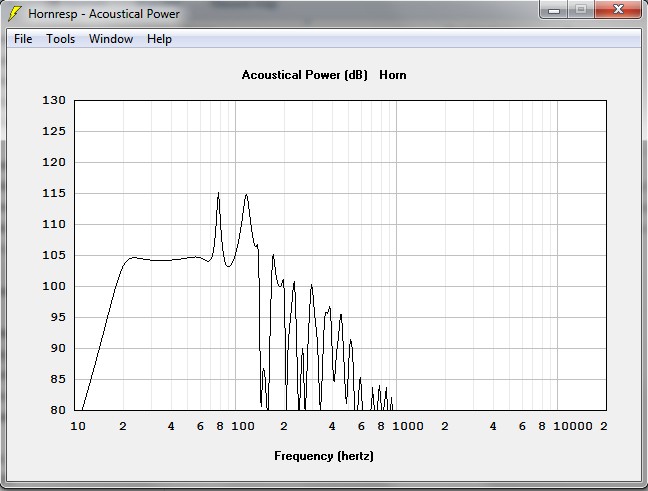Click the Frequency (hertz) axis label
The height and width of the screenshot is (491, 648).
pos(324,456)
